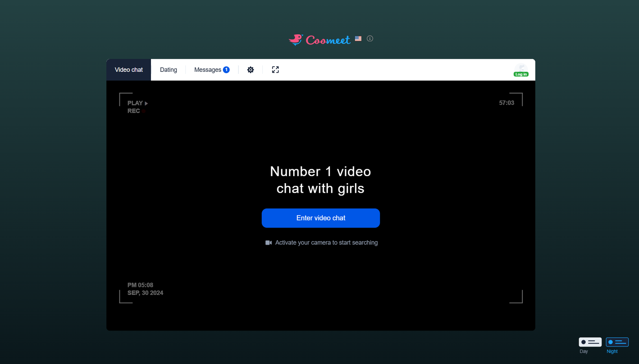Screen dimensions: 639x364
Task: Click Activate your camera to start searching
Action: click(326, 243)
